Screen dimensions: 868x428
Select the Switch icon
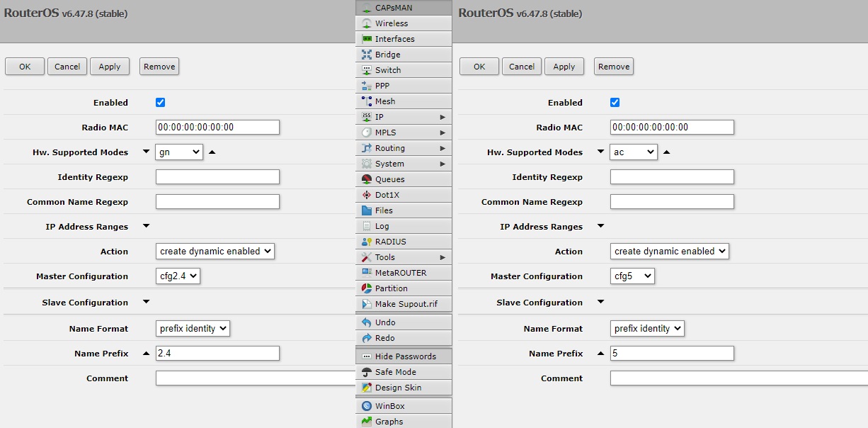tap(366, 70)
